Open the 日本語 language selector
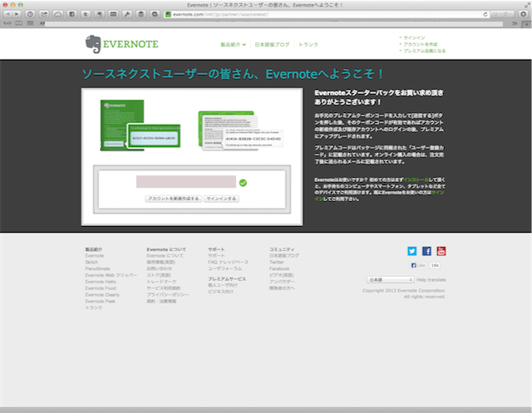532x413 pixels. 390,280
